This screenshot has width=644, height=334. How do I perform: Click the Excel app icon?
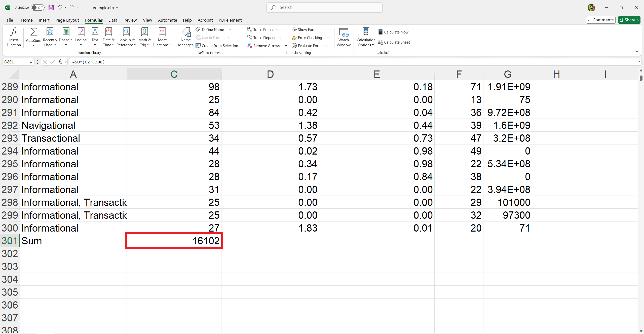coord(8,8)
